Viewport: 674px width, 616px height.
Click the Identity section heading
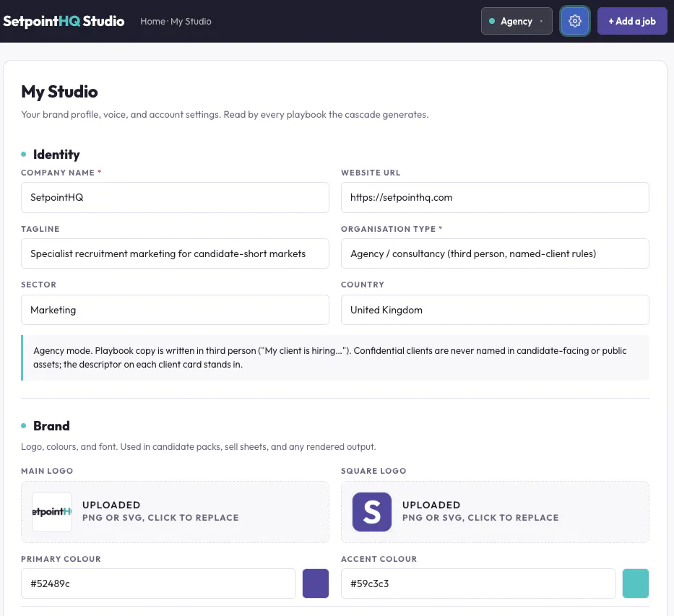click(56, 155)
